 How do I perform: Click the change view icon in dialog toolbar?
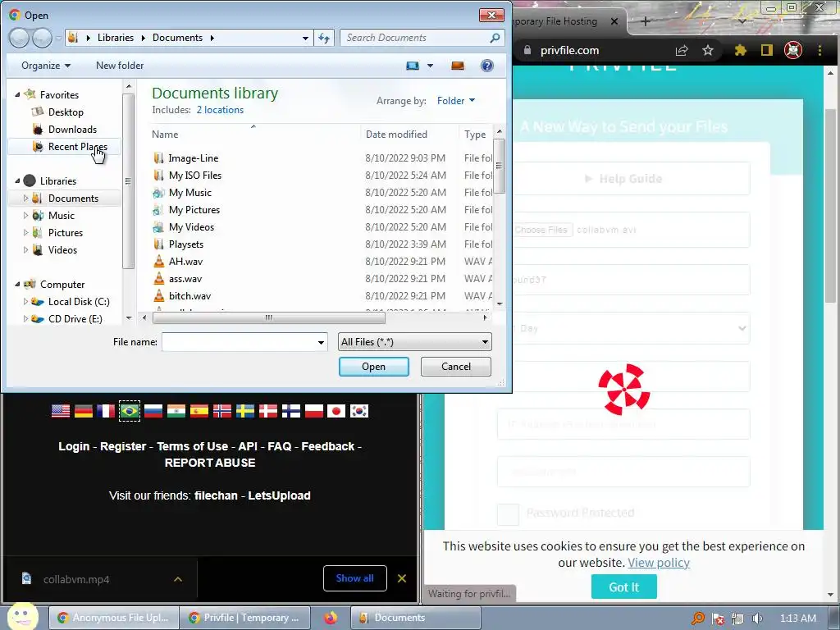[x=413, y=66]
